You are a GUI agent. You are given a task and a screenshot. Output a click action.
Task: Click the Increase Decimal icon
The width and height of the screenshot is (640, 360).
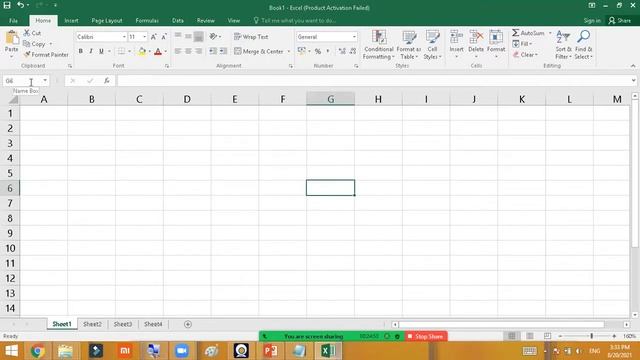coord(342,51)
